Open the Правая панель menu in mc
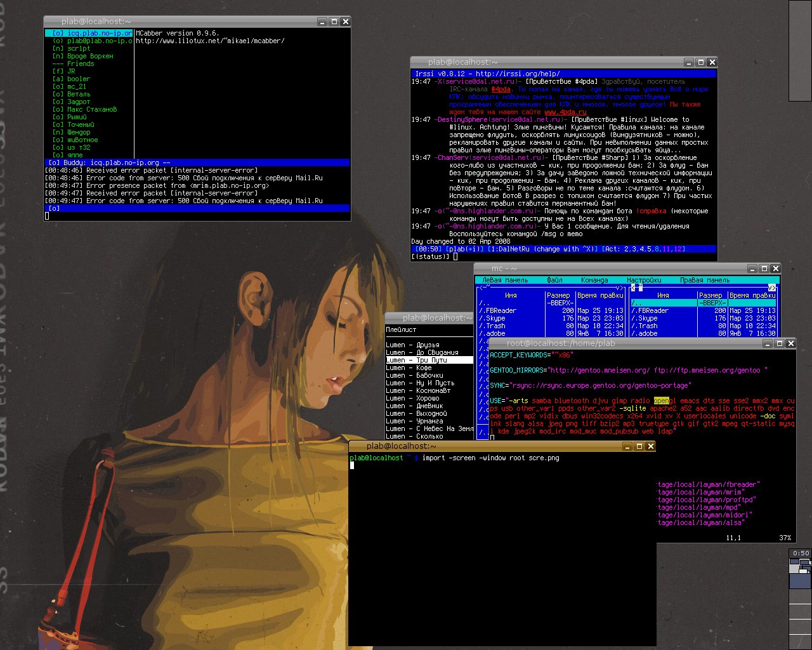The width and height of the screenshot is (812, 650). coord(705,280)
